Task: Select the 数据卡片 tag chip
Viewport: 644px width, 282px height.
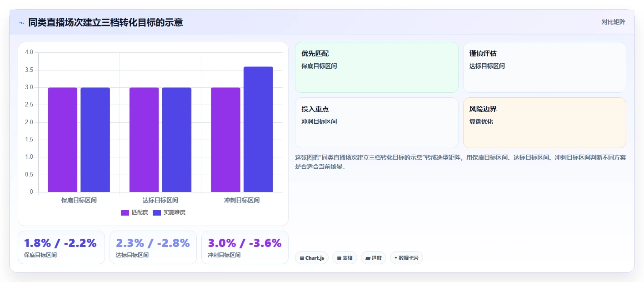Action: click(406, 258)
